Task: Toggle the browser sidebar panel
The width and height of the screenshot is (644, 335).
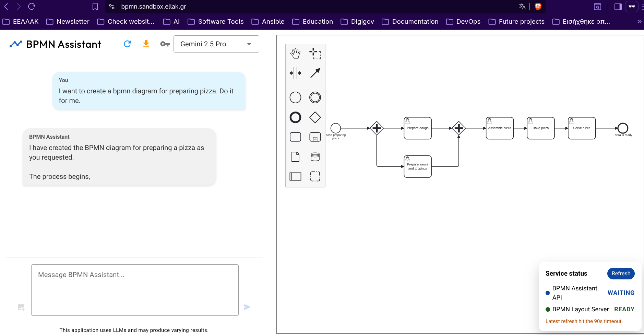Action: click(x=618, y=7)
